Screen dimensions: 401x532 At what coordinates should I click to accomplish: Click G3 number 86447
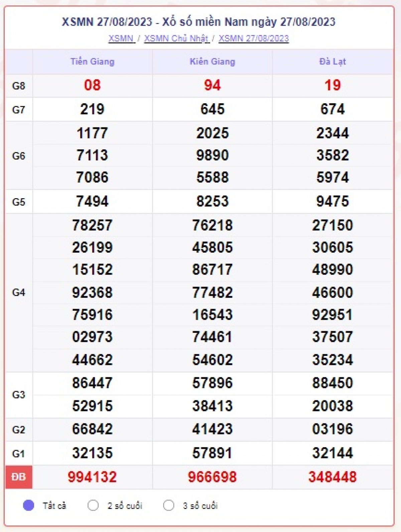[x=92, y=383]
